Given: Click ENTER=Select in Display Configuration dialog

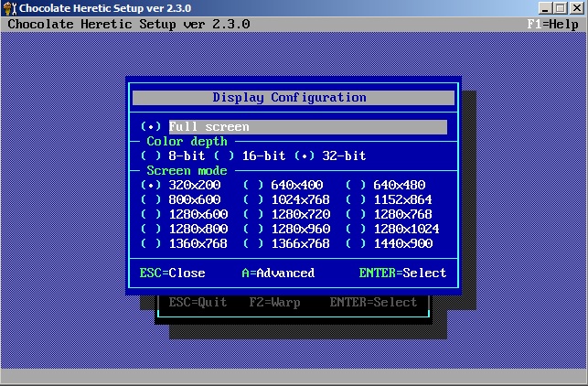Looking at the screenshot, I should (x=402, y=273).
